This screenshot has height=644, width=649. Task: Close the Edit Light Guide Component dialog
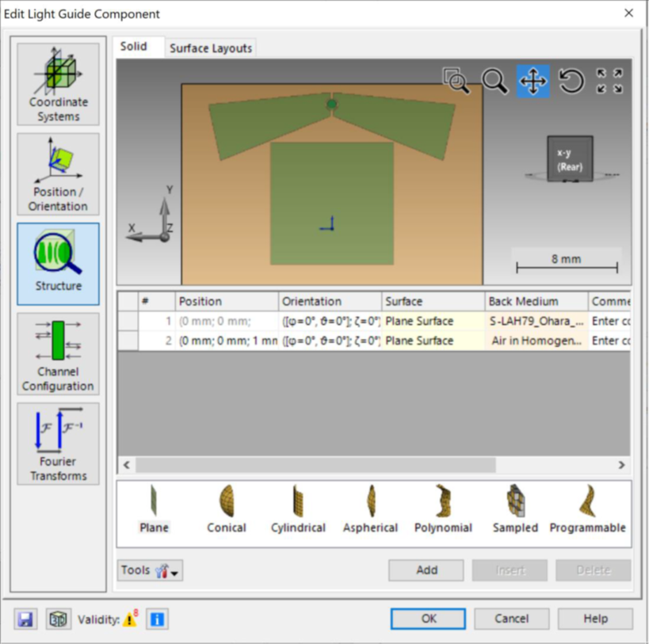click(x=628, y=13)
